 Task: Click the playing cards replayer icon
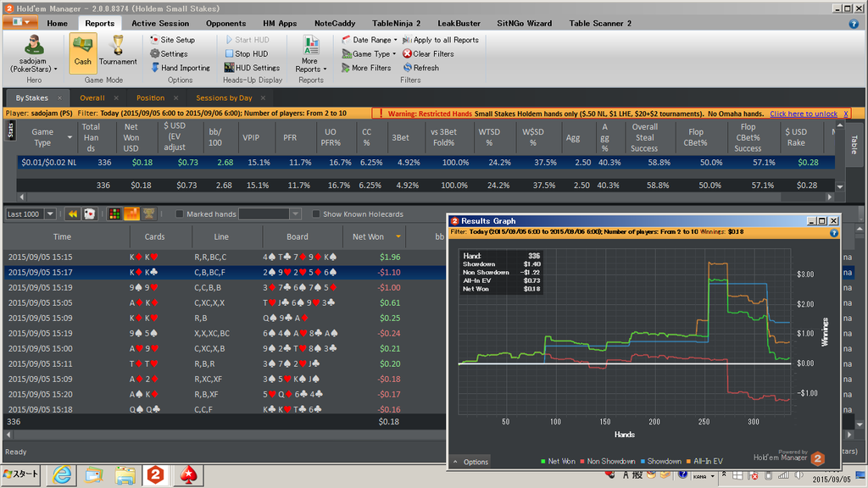[89, 213]
